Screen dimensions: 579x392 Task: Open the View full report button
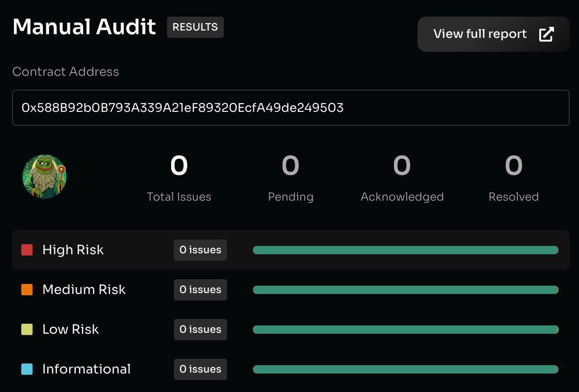493,34
